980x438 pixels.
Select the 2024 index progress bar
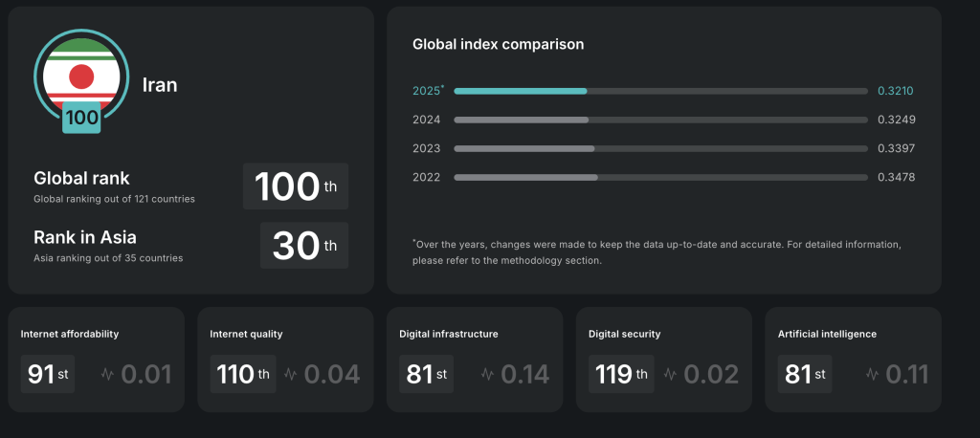[660, 120]
